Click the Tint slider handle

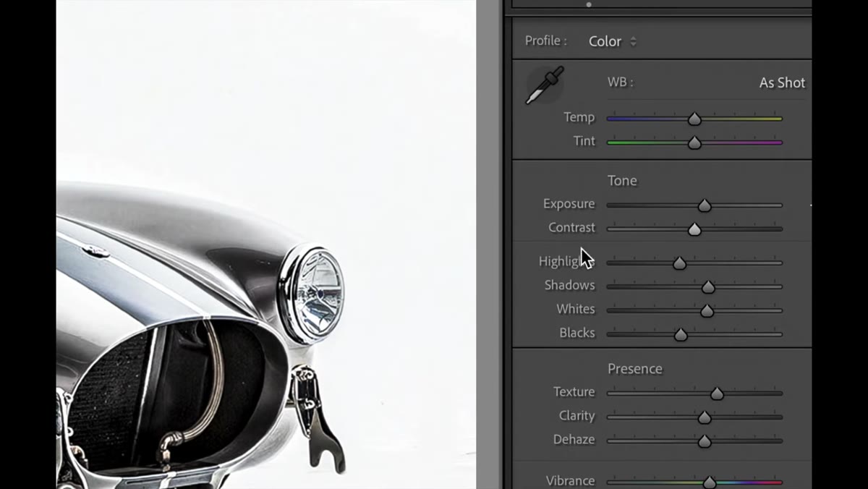[x=694, y=143]
